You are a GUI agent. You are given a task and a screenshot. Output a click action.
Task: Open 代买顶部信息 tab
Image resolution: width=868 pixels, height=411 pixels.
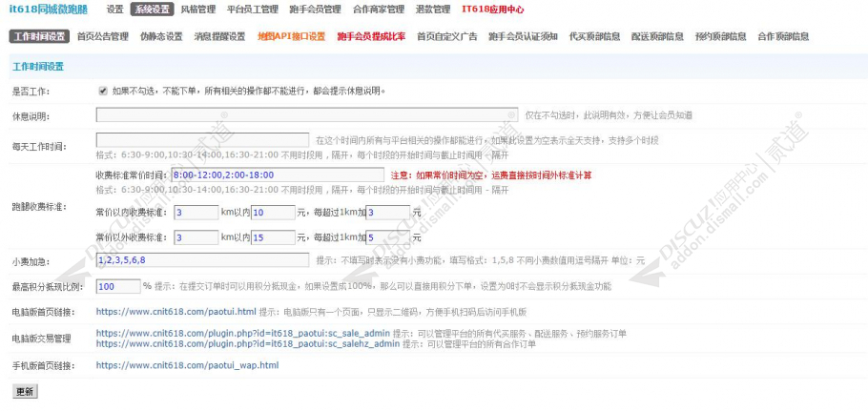coord(594,36)
